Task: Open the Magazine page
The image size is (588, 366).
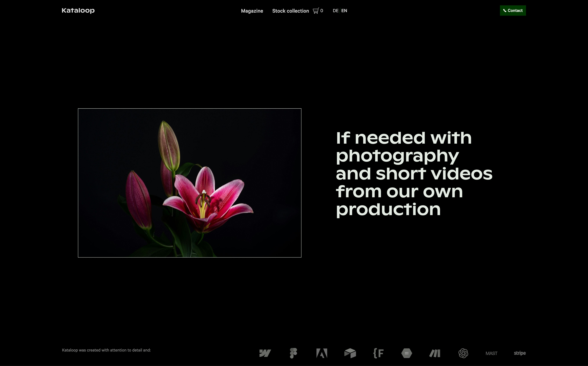Action: click(252, 11)
